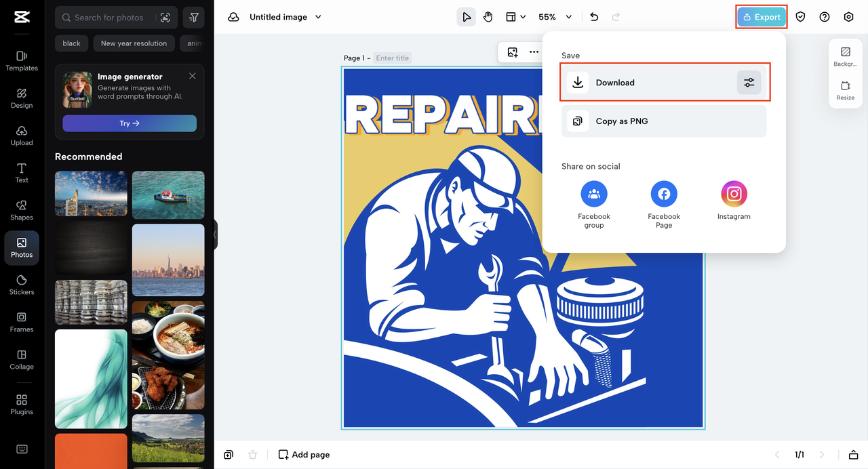The image size is (868, 469).
Task: Click the image search camera icon
Action: click(165, 18)
